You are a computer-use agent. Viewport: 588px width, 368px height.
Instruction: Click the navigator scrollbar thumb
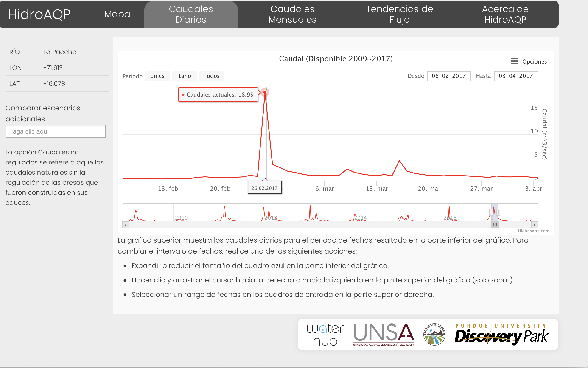click(x=495, y=225)
